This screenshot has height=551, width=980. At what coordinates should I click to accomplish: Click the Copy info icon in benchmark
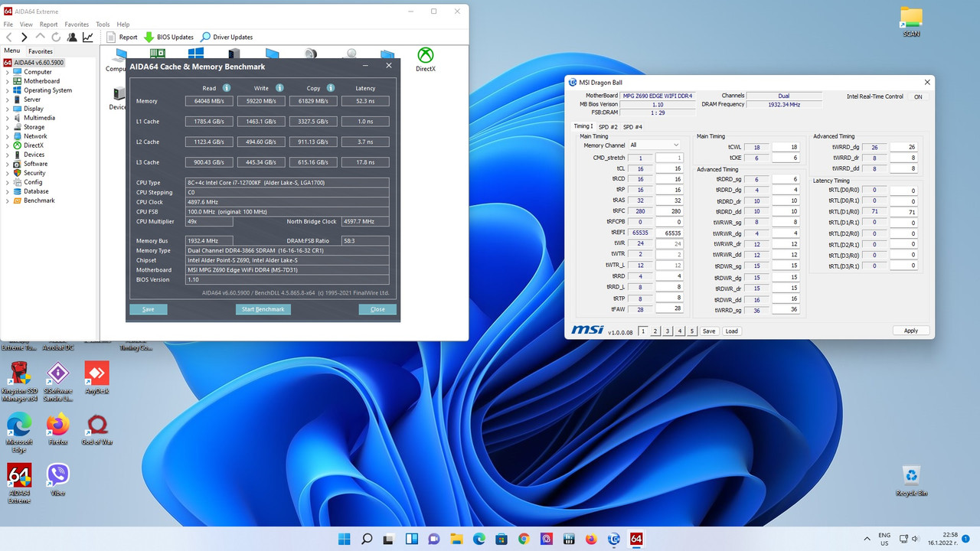332,88
